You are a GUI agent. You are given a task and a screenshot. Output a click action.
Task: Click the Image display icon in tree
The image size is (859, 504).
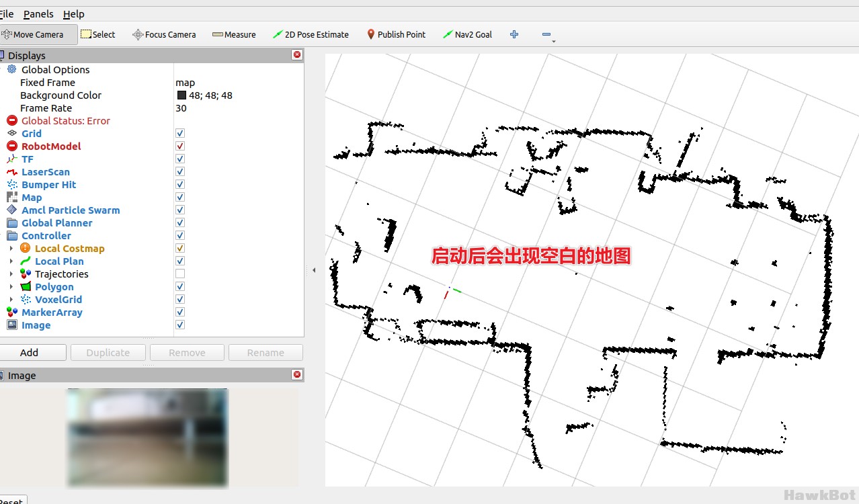point(11,325)
